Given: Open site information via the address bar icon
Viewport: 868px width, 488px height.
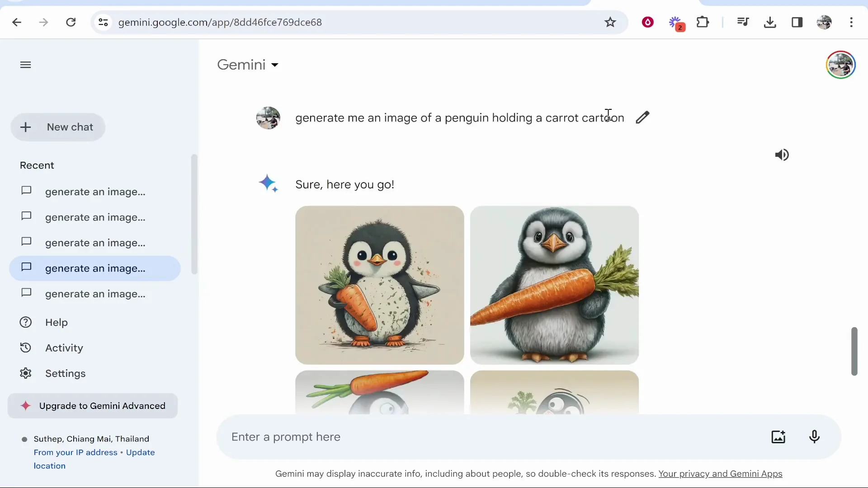Looking at the screenshot, I should [x=103, y=22].
